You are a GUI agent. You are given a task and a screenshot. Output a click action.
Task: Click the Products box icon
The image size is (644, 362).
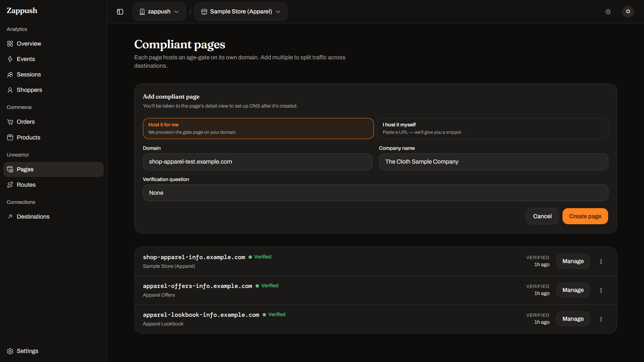(x=10, y=137)
